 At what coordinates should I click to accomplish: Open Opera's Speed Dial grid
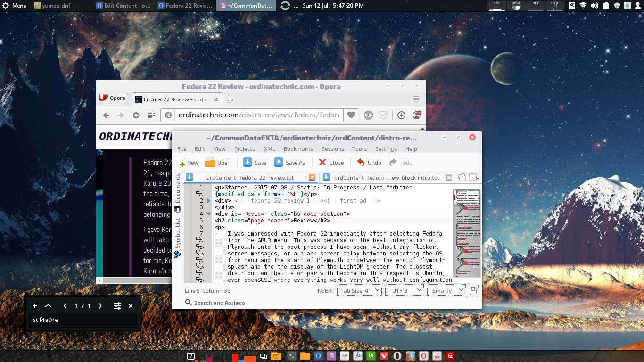point(151,115)
